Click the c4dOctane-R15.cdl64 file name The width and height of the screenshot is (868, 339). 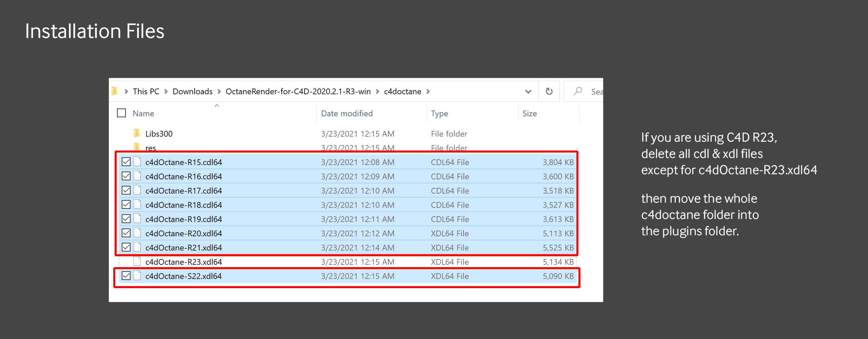pyautogui.click(x=184, y=162)
